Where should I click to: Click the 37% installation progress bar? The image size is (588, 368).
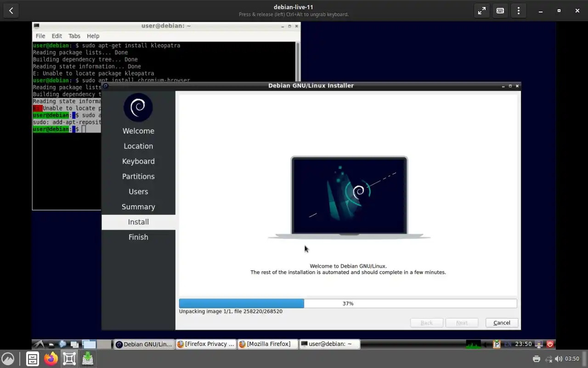point(348,304)
